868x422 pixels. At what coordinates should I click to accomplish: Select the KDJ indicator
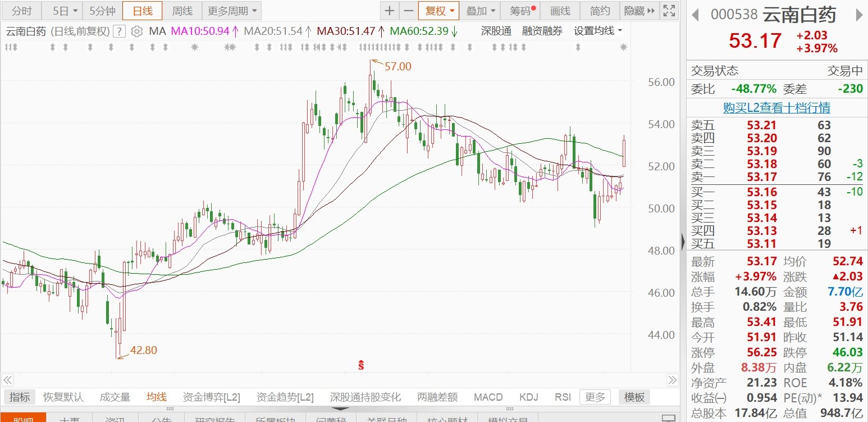pos(529,397)
